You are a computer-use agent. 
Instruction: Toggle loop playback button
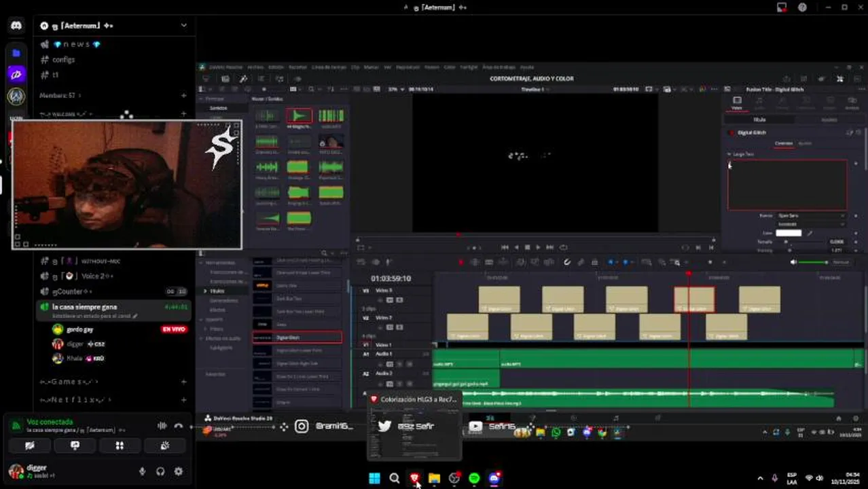(563, 247)
